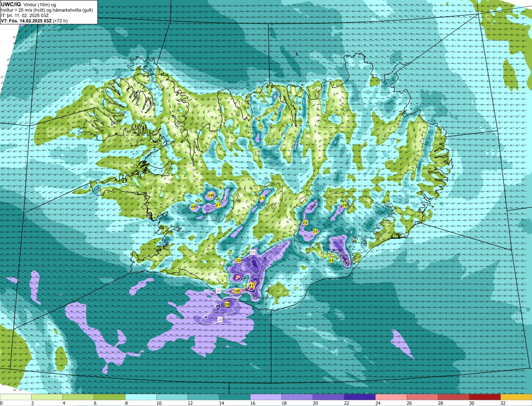Image resolution: width=532 pixels, height=406 pixels.
Task: Pick the 28–30 m/s red legend segment
Action: (x=454, y=397)
